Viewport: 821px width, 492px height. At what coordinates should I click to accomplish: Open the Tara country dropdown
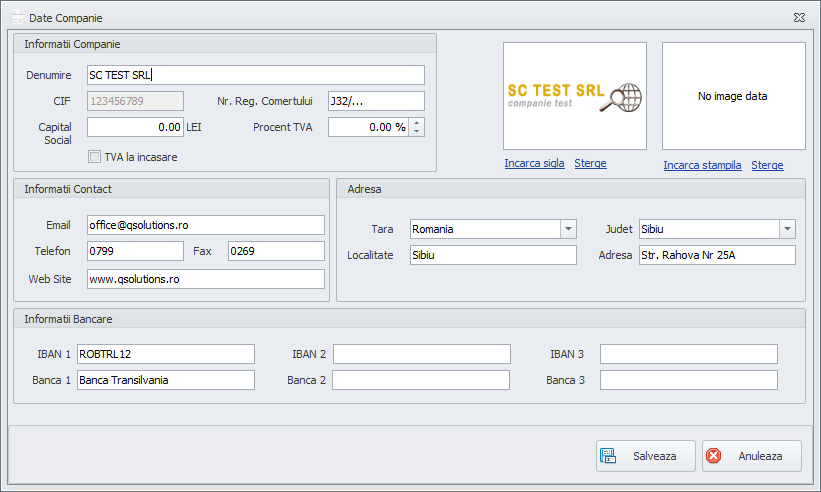tap(568, 229)
